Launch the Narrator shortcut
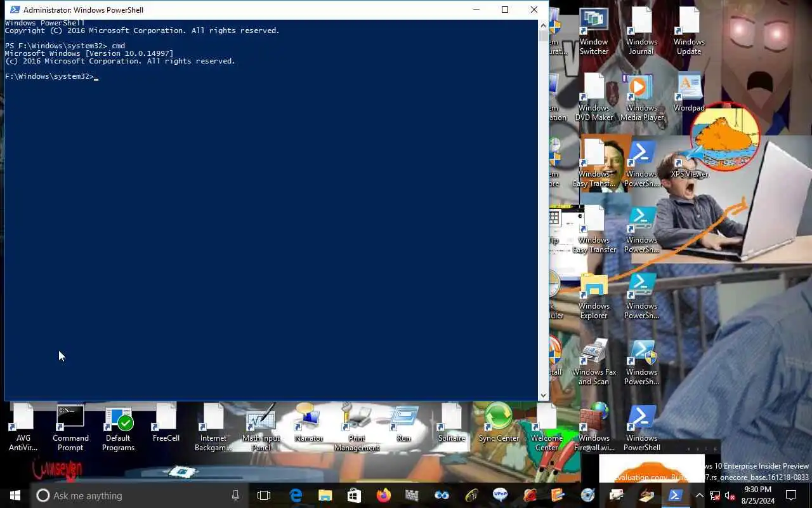This screenshot has height=508, width=812. coord(308,423)
